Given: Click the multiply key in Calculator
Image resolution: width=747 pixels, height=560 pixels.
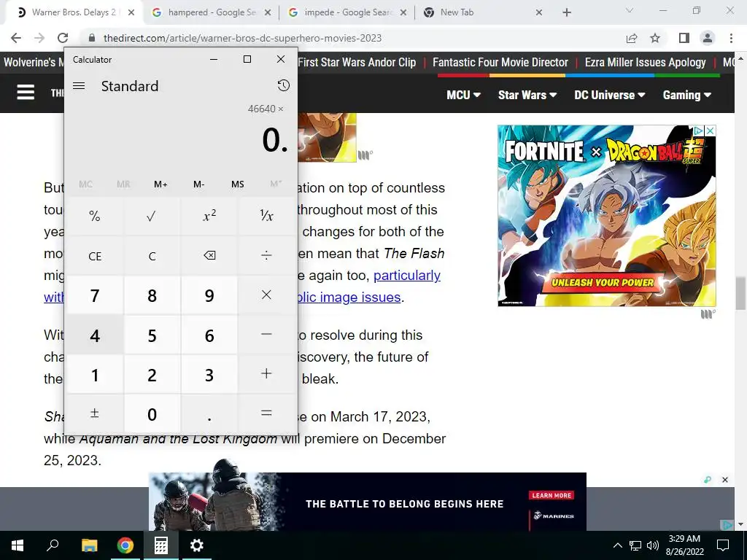Looking at the screenshot, I should tap(266, 295).
